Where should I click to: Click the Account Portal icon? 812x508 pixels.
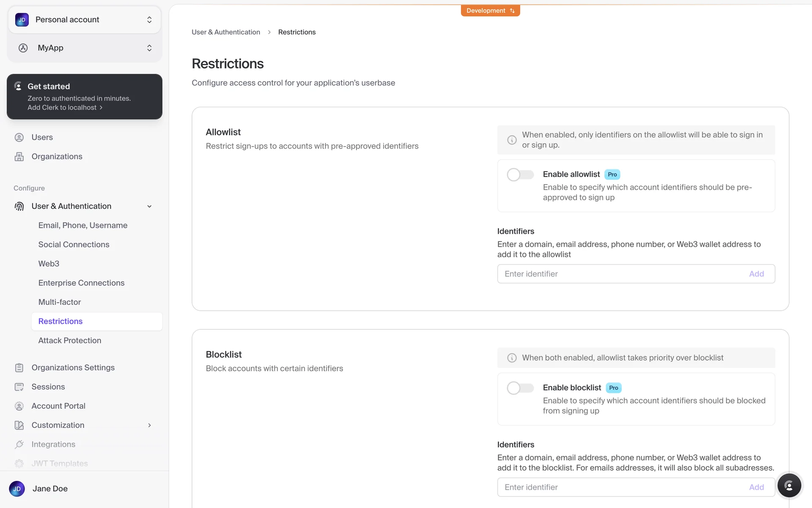pyautogui.click(x=19, y=406)
